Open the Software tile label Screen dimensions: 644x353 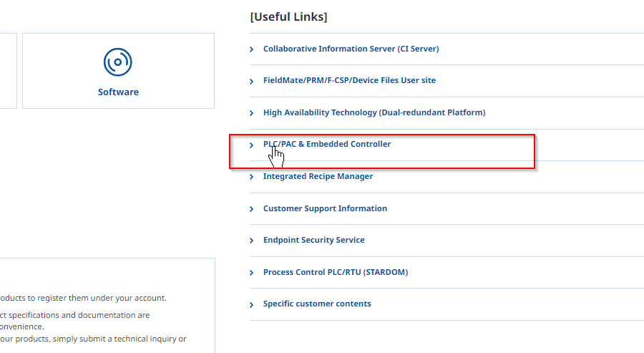pyautogui.click(x=118, y=92)
